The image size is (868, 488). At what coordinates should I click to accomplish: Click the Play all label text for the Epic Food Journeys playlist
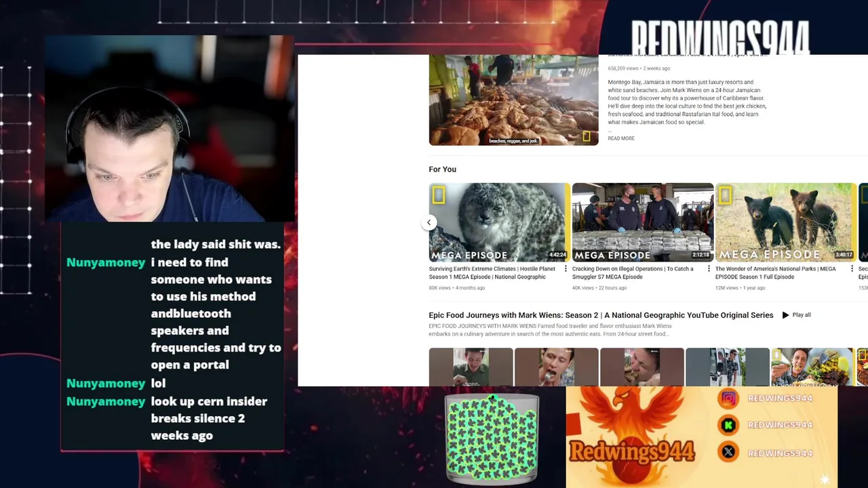[x=802, y=315]
